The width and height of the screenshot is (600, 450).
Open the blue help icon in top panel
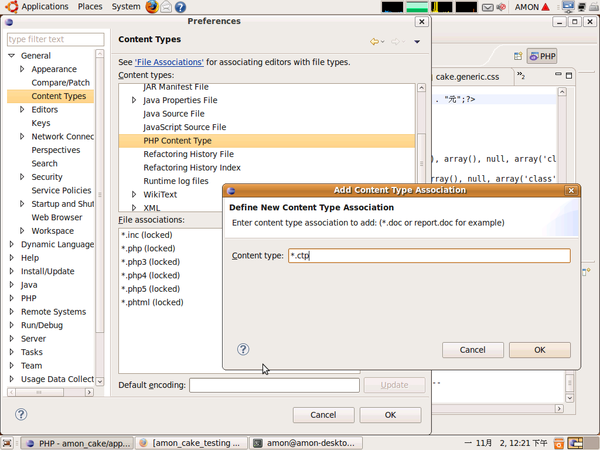pyautogui.click(x=180, y=7)
